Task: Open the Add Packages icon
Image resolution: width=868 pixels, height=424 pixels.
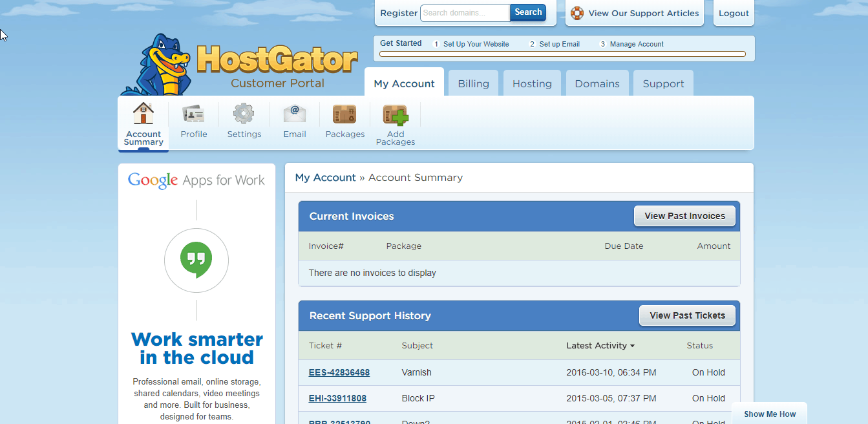Action: coord(396,114)
